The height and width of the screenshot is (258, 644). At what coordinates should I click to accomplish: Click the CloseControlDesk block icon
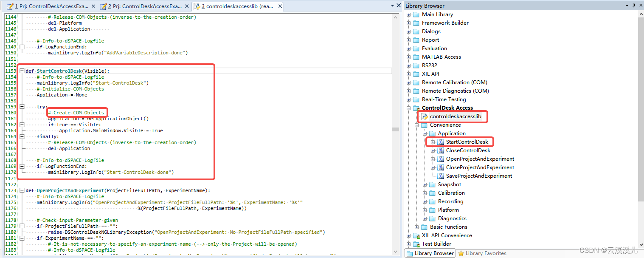pos(441,150)
